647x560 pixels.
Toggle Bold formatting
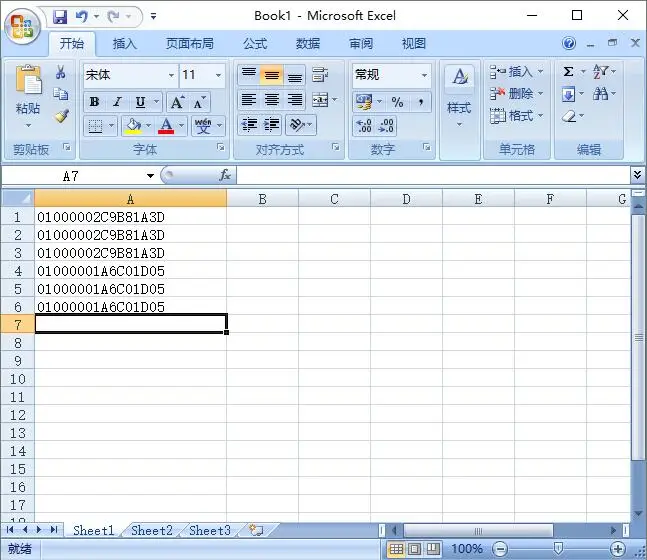point(94,102)
